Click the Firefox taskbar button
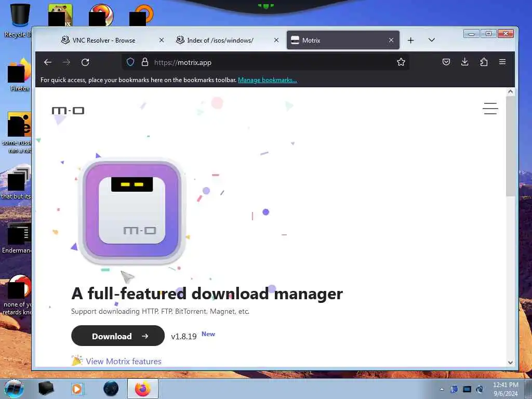 143,389
